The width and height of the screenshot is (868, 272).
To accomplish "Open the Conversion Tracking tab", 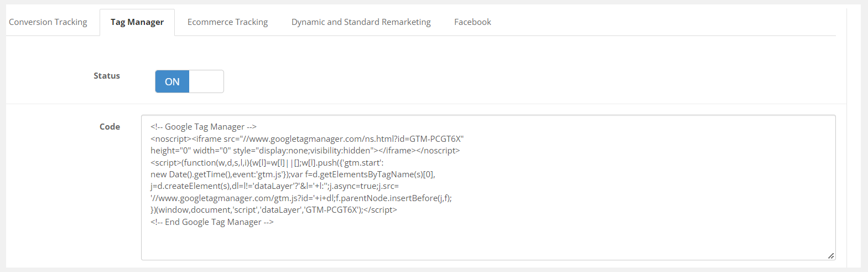I will tap(48, 22).
